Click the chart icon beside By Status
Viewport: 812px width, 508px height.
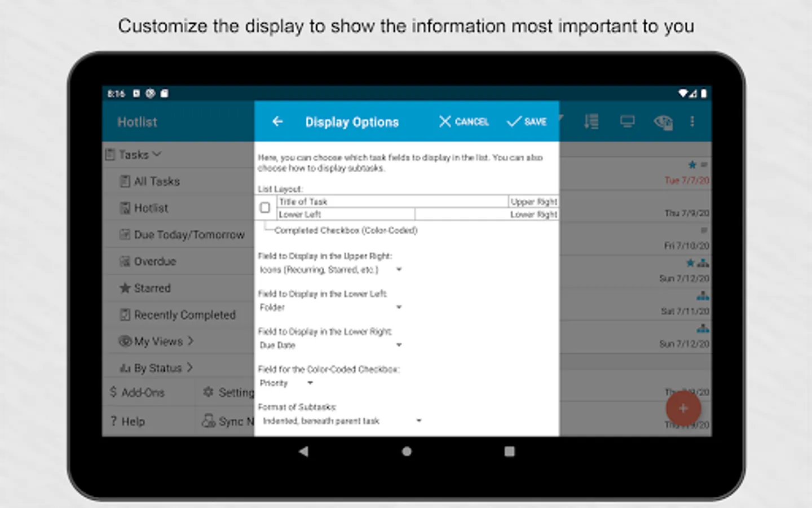(125, 368)
